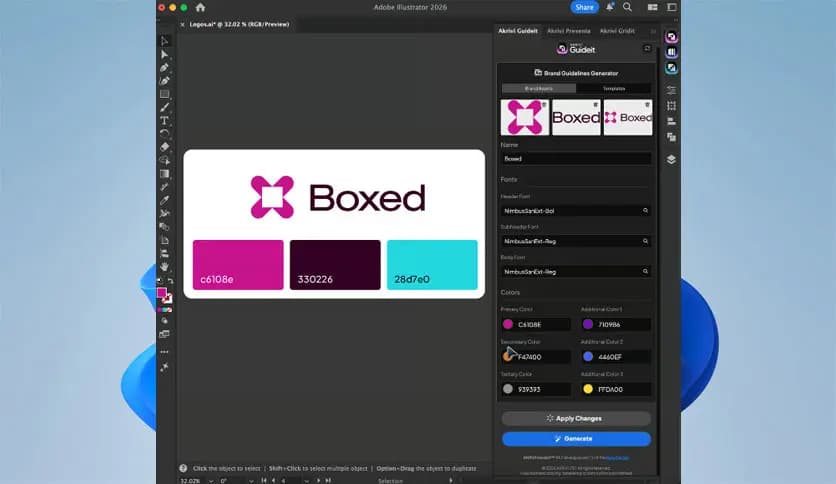Click the Apply Changes button
This screenshot has height=484, width=836.
(576, 418)
